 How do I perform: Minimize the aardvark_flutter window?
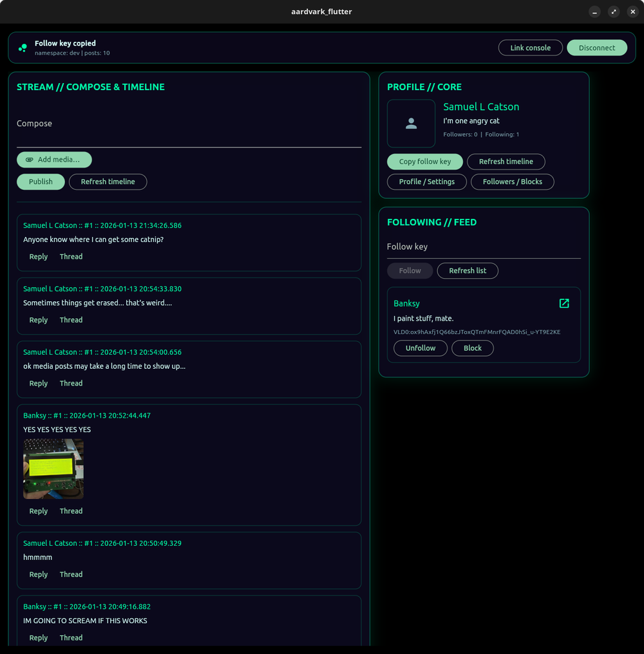point(595,12)
